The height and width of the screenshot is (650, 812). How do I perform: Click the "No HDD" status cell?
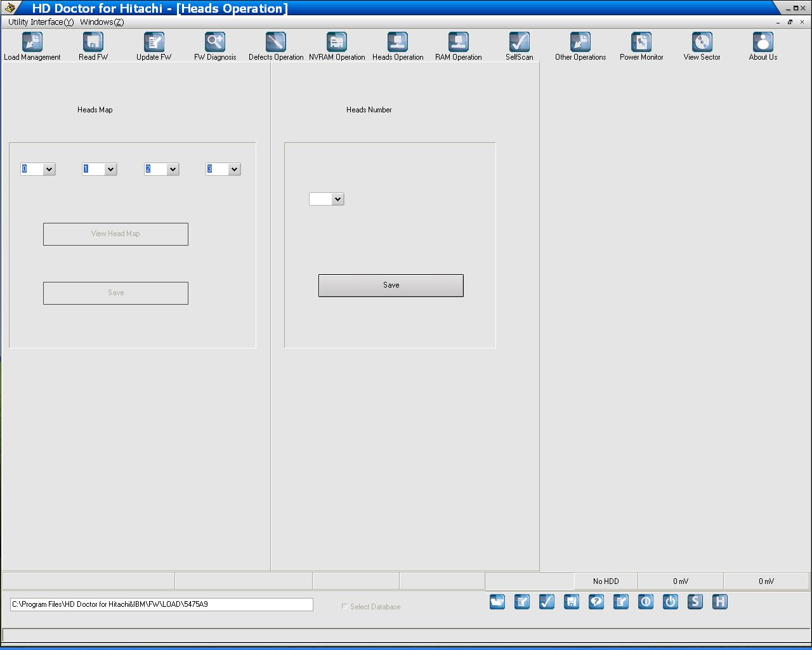point(606,581)
